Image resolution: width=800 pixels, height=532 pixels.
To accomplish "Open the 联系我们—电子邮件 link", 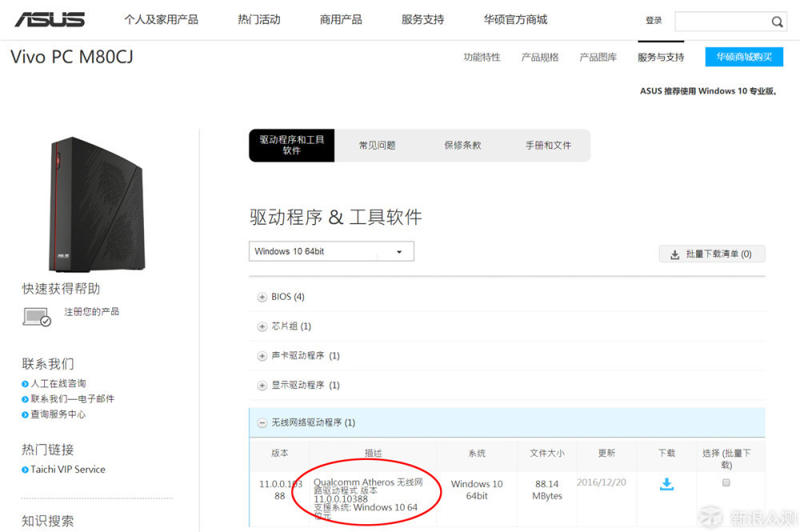I will tap(73, 399).
